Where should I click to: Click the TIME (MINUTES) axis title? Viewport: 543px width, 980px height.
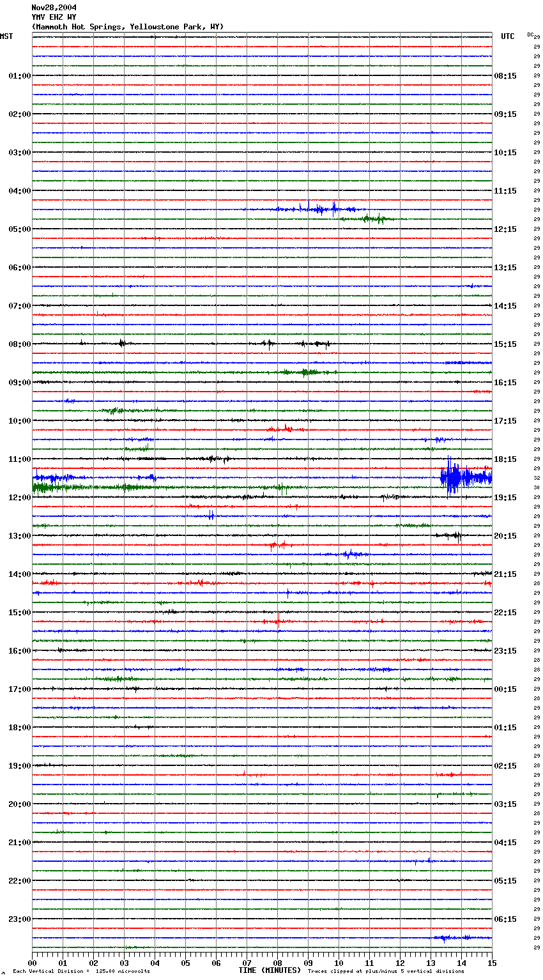coord(270,970)
